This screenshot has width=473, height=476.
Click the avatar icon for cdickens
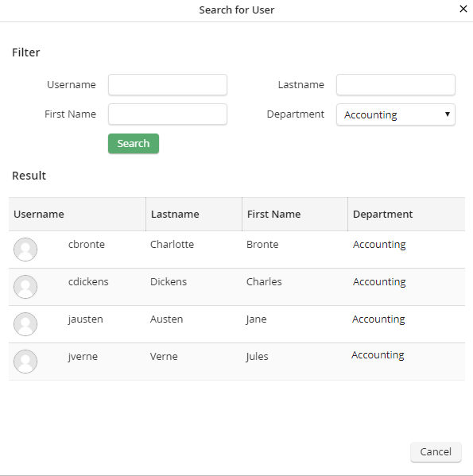[x=25, y=287]
